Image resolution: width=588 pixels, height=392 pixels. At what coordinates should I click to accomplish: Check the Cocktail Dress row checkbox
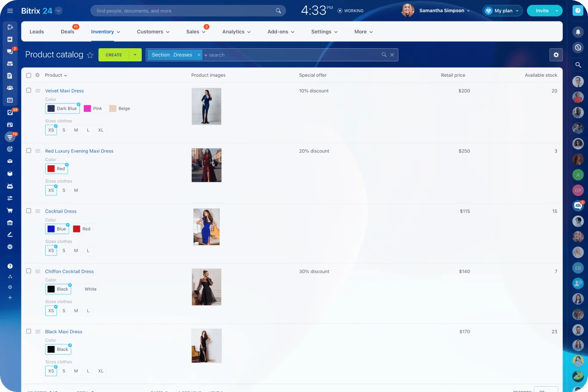[29, 211]
